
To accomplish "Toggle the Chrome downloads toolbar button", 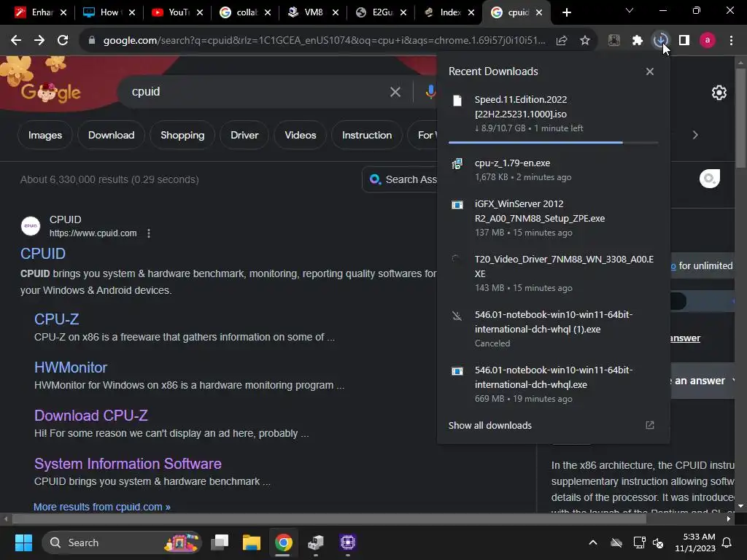I will click(661, 41).
